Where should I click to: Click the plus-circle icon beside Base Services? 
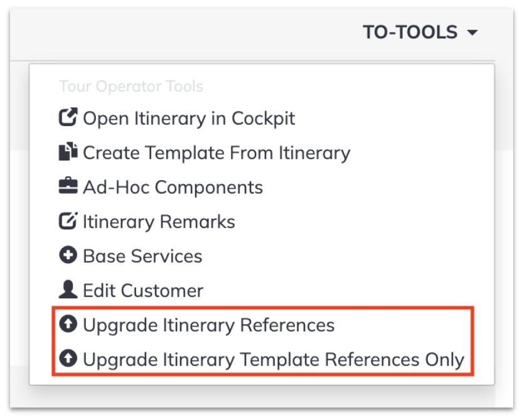(68, 255)
